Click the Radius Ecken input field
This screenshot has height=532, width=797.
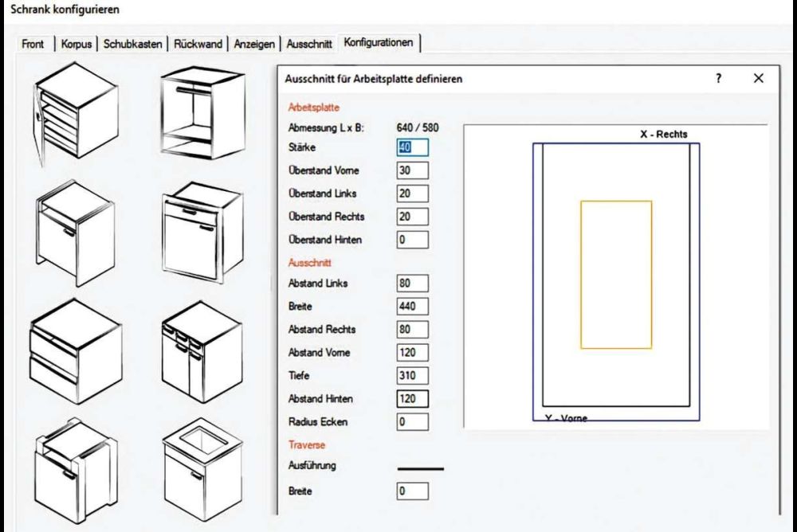[x=412, y=422]
